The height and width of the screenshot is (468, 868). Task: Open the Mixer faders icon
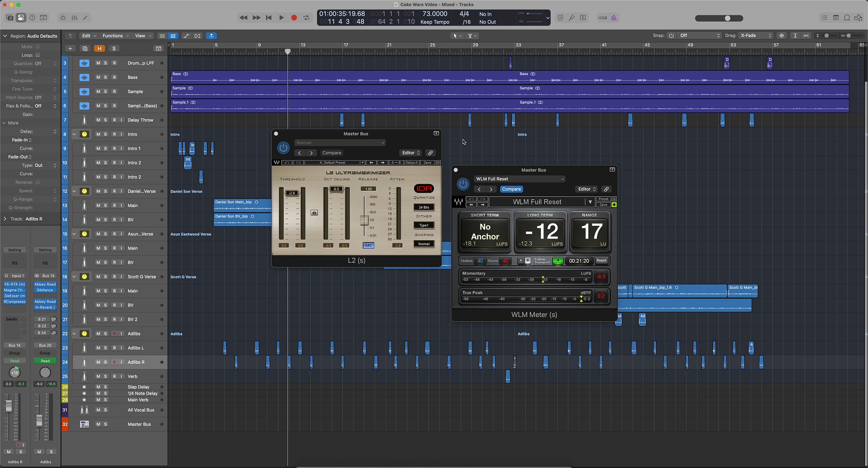[74, 18]
